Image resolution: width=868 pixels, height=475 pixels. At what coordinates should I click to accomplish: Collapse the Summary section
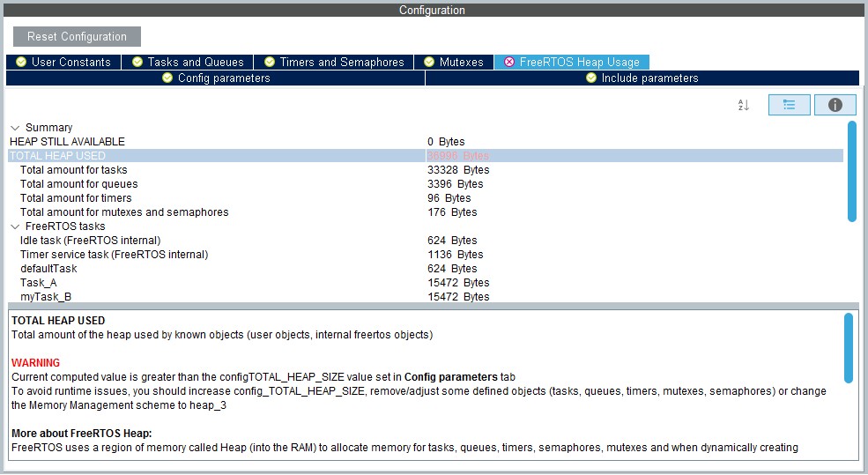click(15, 128)
